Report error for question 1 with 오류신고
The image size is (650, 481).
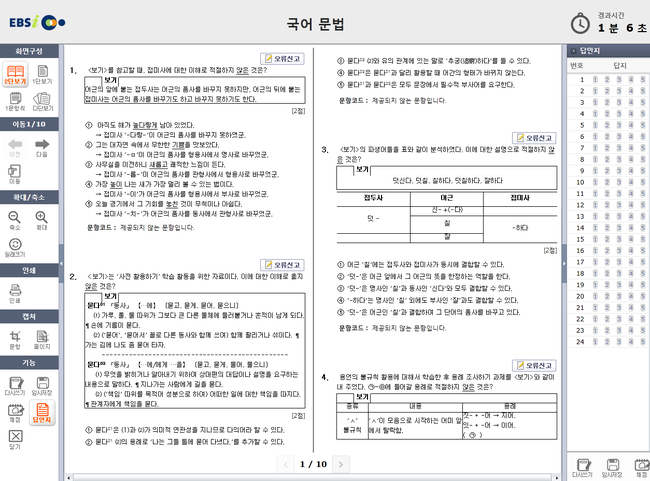pos(282,59)
